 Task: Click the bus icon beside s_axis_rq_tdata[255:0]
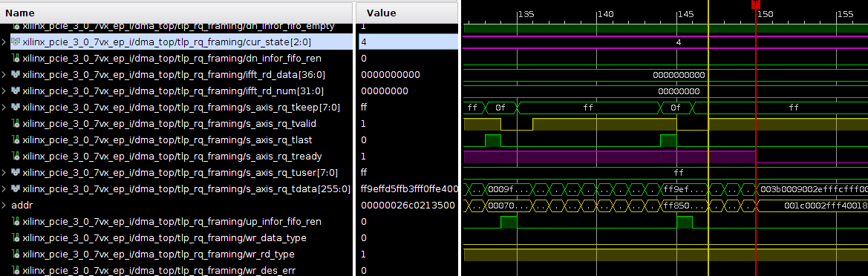tap(16, 188)
